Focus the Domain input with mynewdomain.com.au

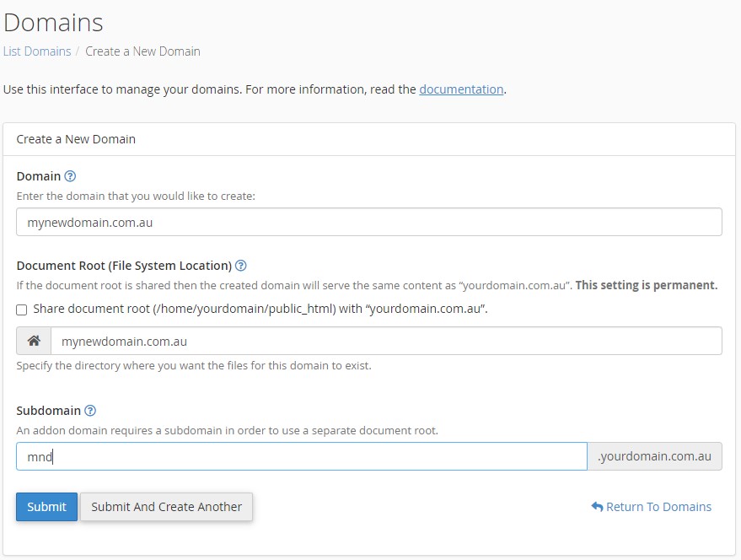(x=369, y=222)
